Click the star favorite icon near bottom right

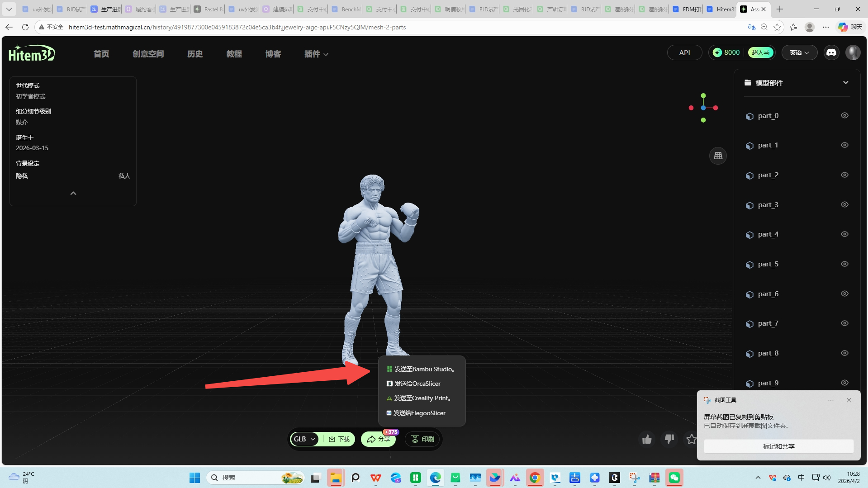point(691,439)
